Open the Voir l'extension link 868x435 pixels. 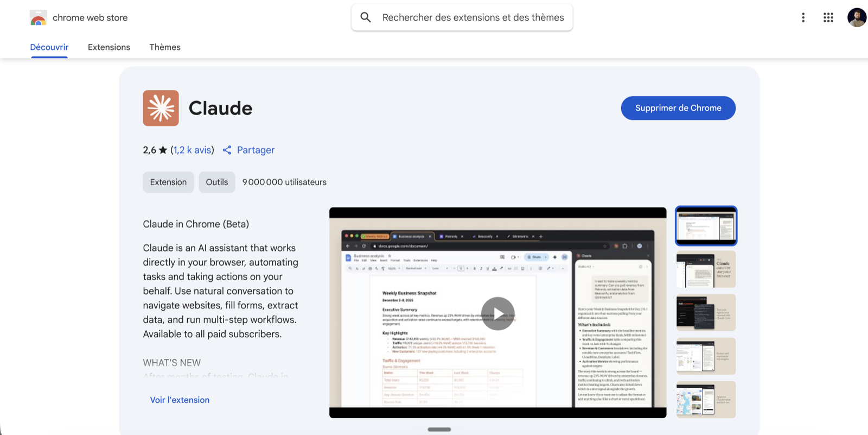pyautogui.click(x=180, y=400)
